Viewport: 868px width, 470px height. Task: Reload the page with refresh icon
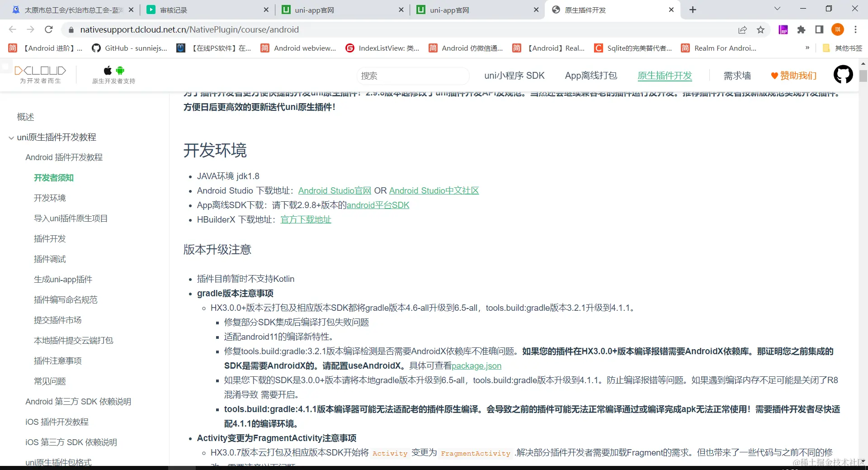(49, 29)
